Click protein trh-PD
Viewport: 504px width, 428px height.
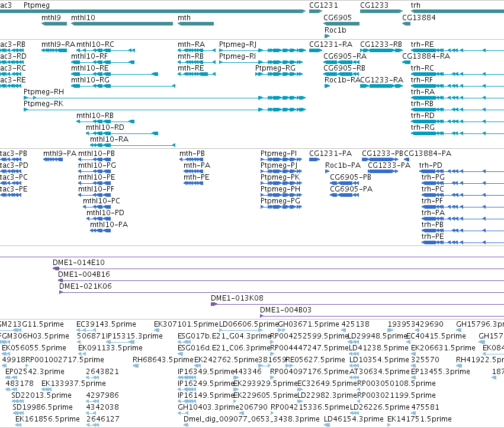(x=461, y=171)
